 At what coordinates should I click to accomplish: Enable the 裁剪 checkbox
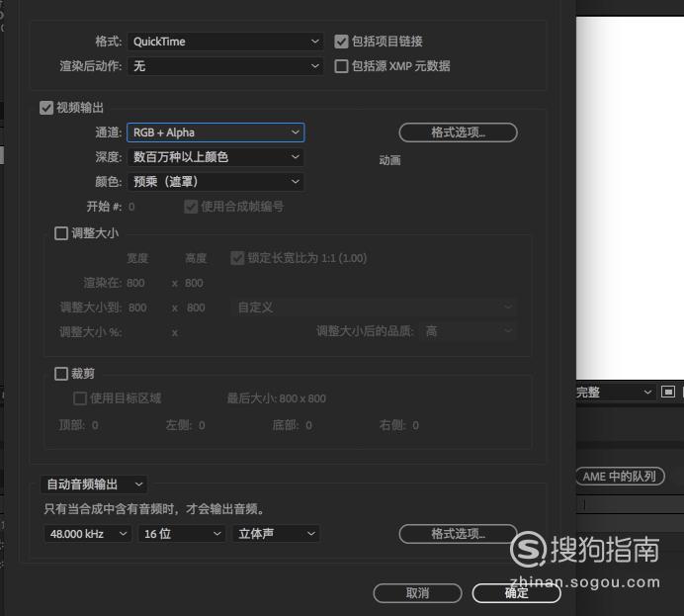coord(61,374)
